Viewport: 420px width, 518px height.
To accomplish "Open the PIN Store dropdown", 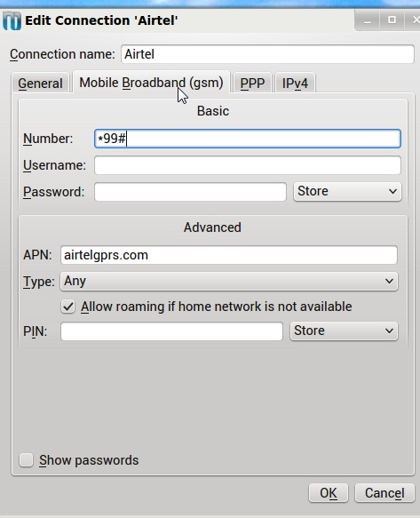I will pos(344,331).
